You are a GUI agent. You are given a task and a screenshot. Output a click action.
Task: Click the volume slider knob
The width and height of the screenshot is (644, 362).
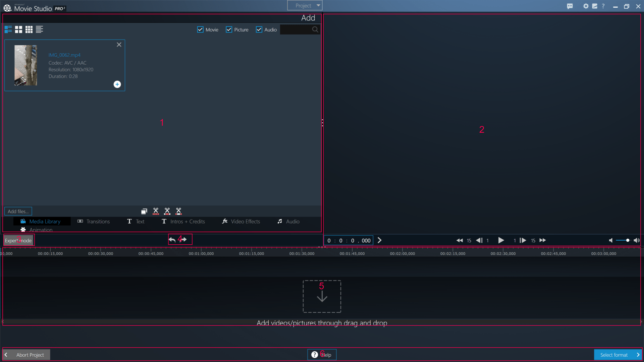[x=628, y=240]
